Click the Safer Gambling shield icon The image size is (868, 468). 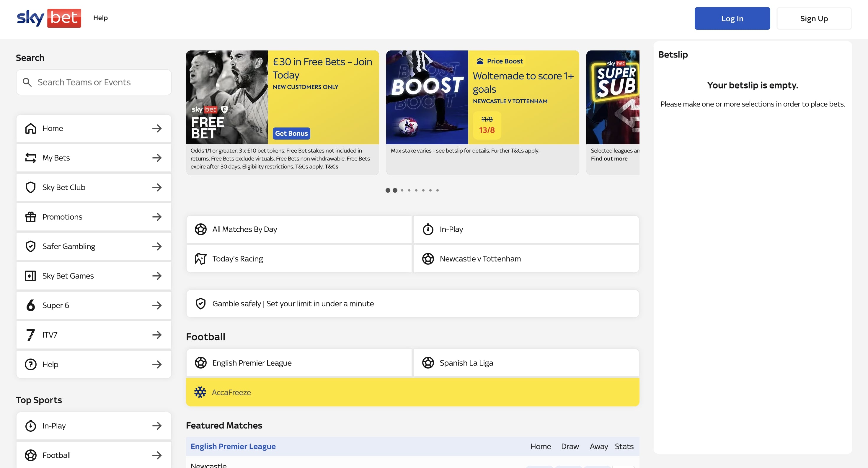31,246
